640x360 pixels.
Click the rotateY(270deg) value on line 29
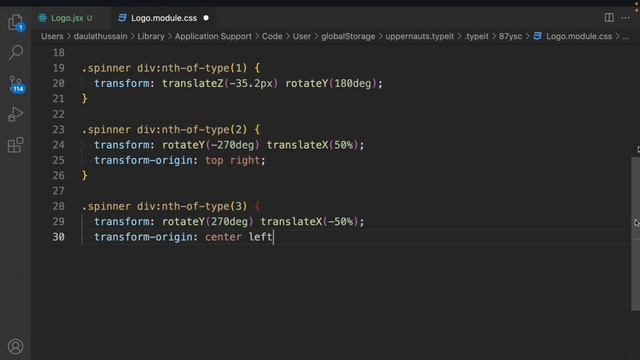208,222
